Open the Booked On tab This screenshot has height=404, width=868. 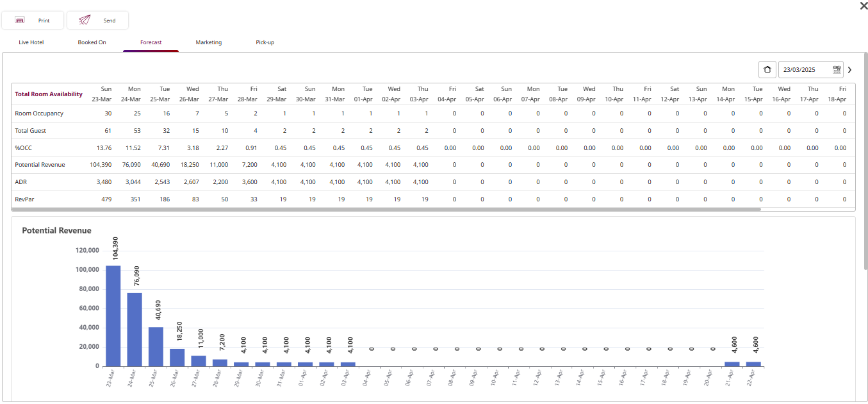pos(92,42)
